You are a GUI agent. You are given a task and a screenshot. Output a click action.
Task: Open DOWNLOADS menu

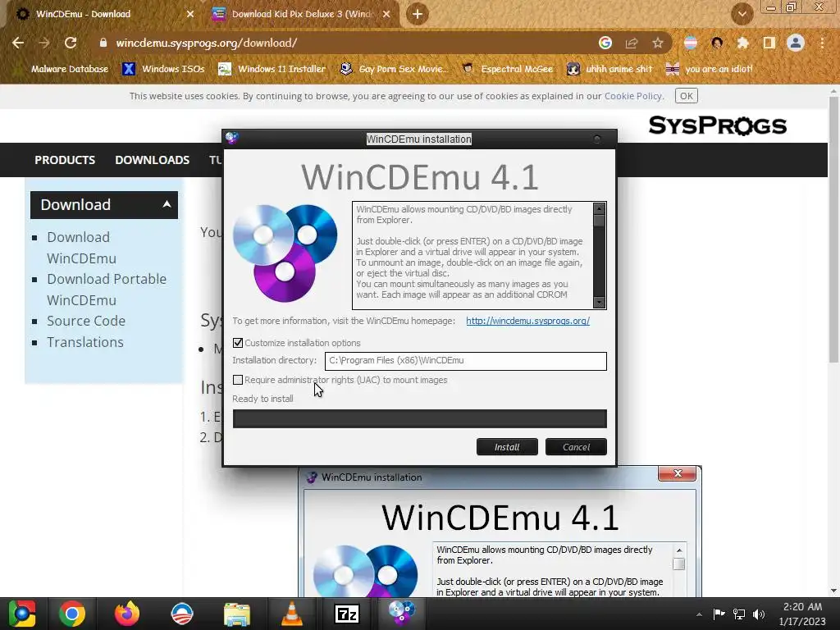(152, 160)
